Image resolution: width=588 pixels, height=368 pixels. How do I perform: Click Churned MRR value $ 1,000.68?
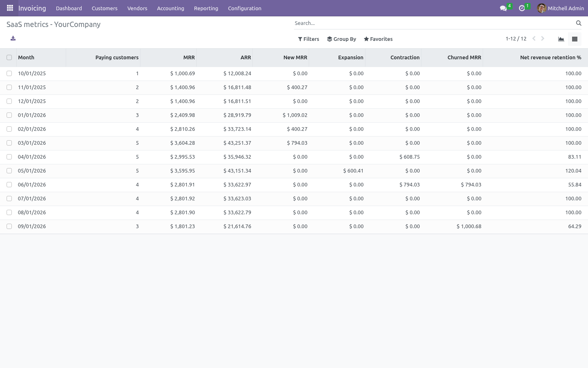tap(469, 227)
